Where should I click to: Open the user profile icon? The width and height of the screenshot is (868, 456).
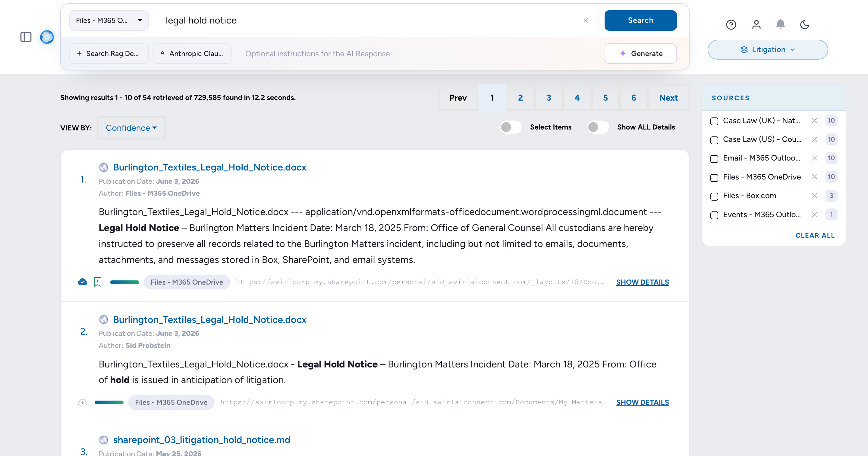(x=756, y=25)
